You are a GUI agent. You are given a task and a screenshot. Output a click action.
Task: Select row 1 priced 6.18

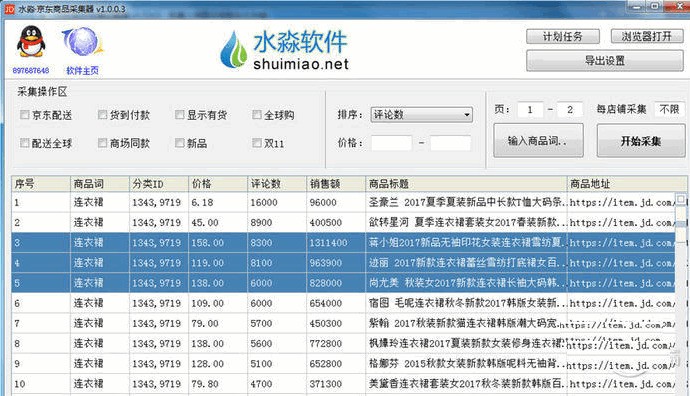(343, 202)
